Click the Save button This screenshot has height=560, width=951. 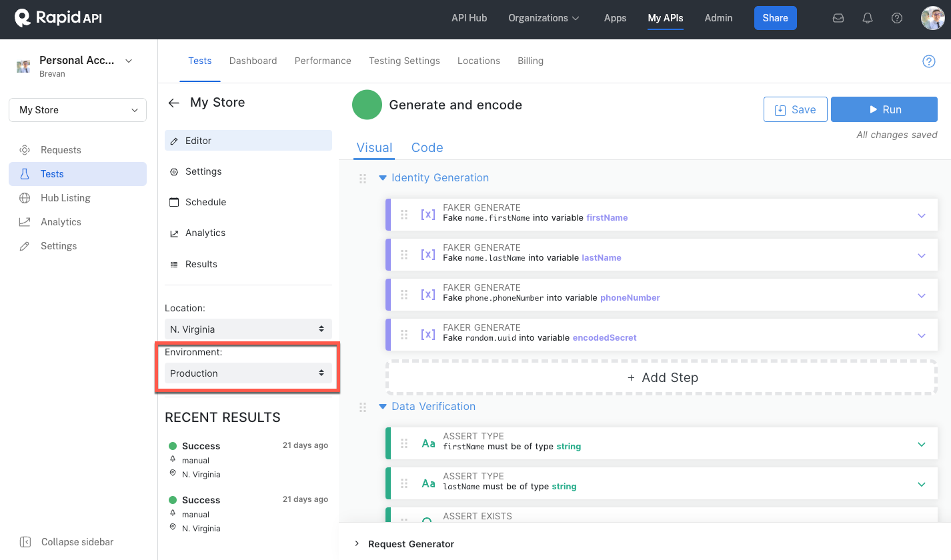tap(795, 109)
